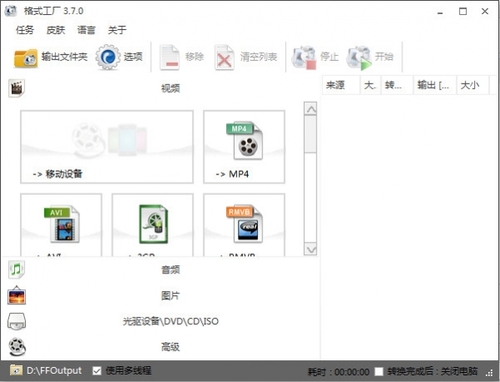The width and height of the screenshot is (500, 382).
Task: Click the 停止 stop icon
Action: coord(304,57)
